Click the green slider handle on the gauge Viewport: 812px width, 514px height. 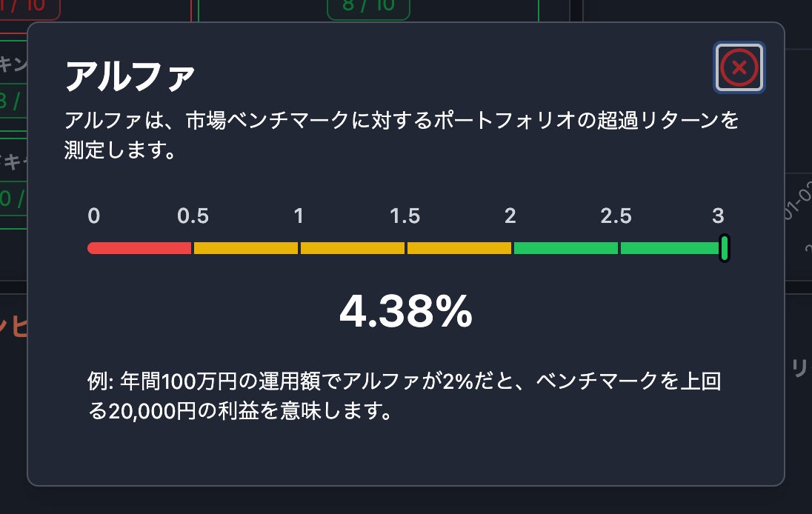tap(725, 247)
